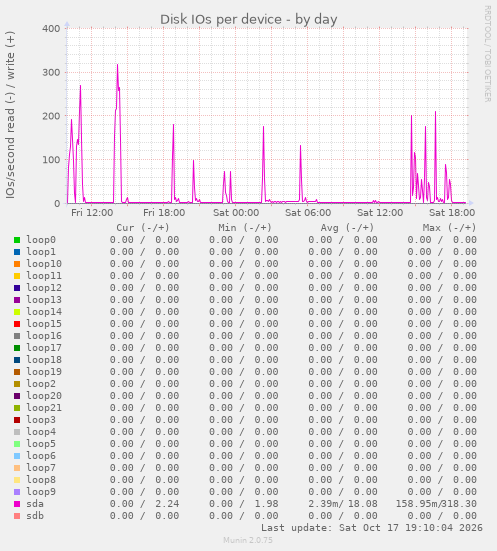Click the '400' y-axis label
The width and height of the screenshot is (497, 551).
click(51, 28)
